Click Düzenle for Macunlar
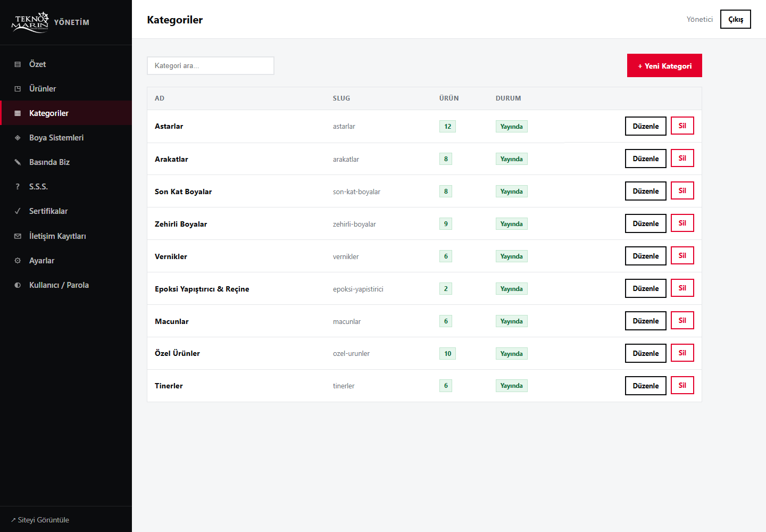 (x=646, y=321)
